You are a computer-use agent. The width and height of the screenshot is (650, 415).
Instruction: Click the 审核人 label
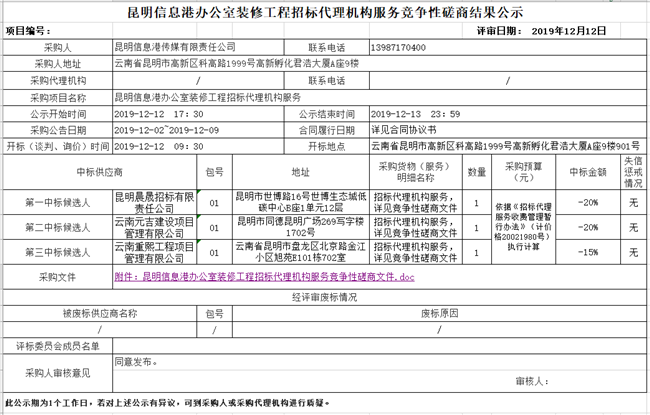coord(532,381)
